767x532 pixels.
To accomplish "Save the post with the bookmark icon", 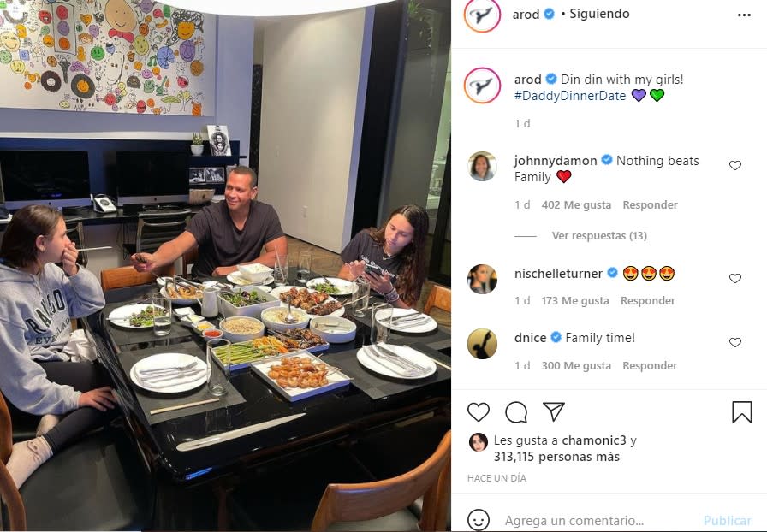I will (x=741, y=412).
